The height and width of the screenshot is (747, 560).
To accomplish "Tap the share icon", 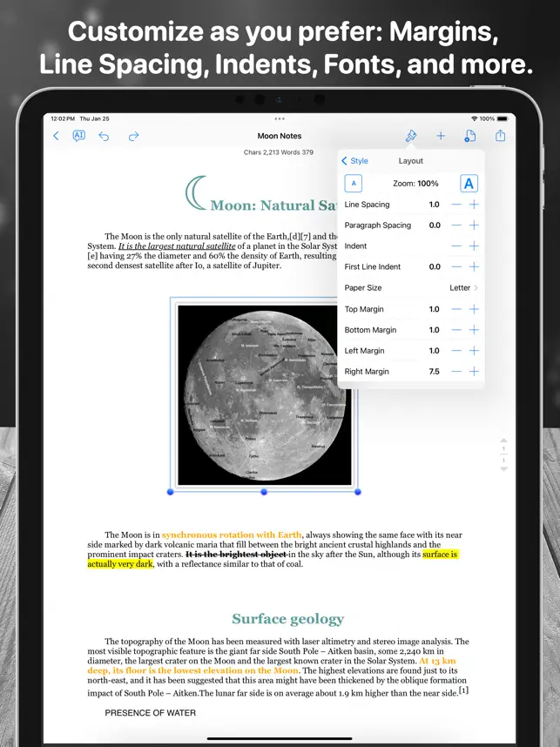I will (500, 136).
